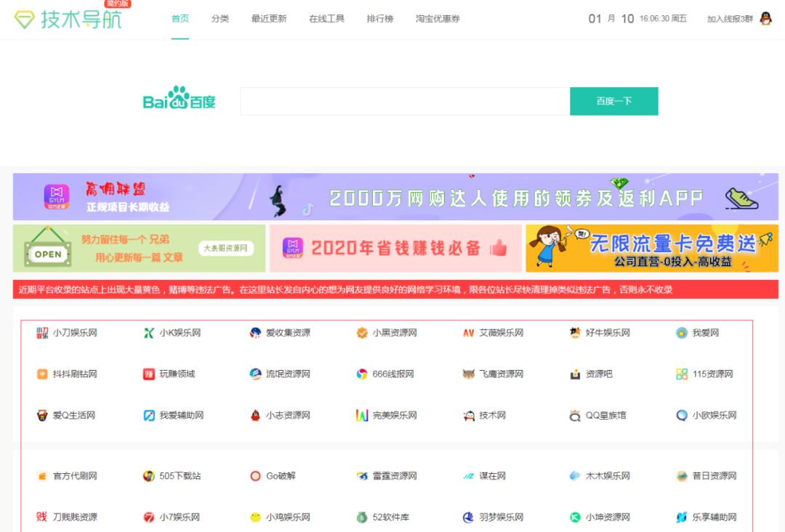785x532 pixels.
Task: Click the 百度一下 search button
Action: (614, 101)
